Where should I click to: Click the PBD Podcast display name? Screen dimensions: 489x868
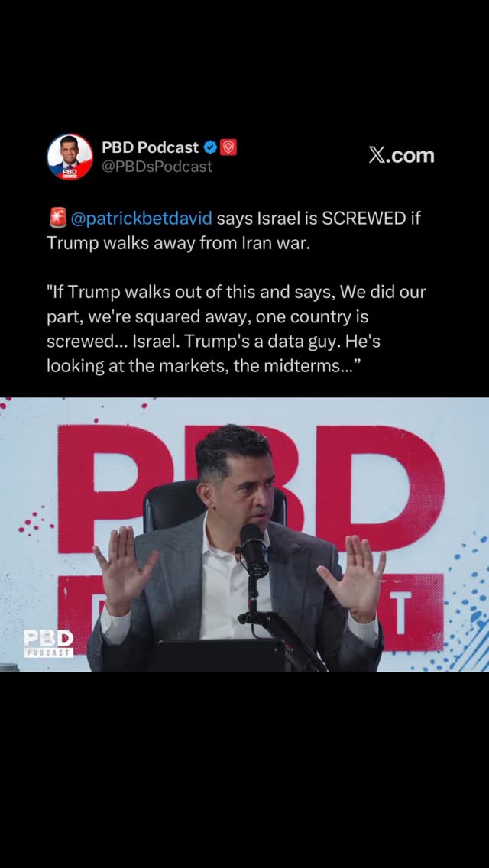click(150, 147)
